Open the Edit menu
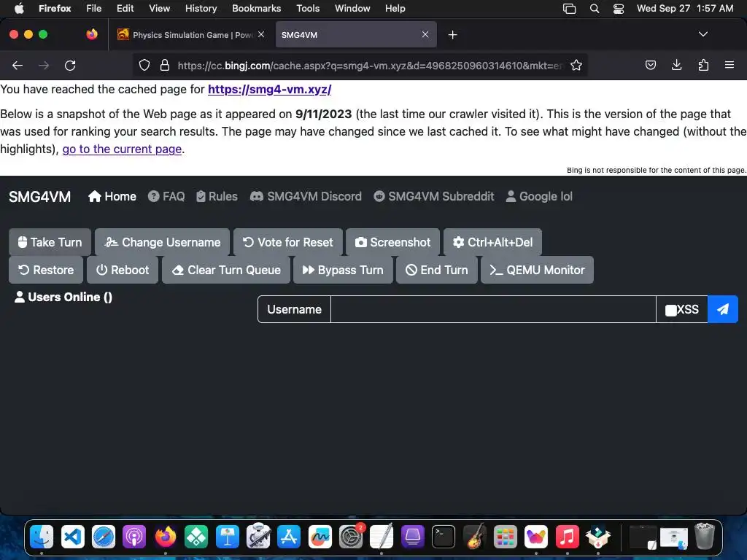 coord(125,8)
